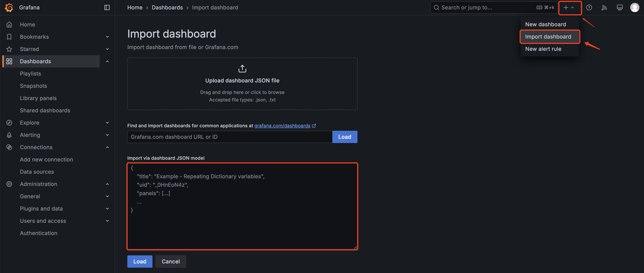Select Import dashboard from the menu
Viewport: 644px width, 273px height.
tap(549, 37)
